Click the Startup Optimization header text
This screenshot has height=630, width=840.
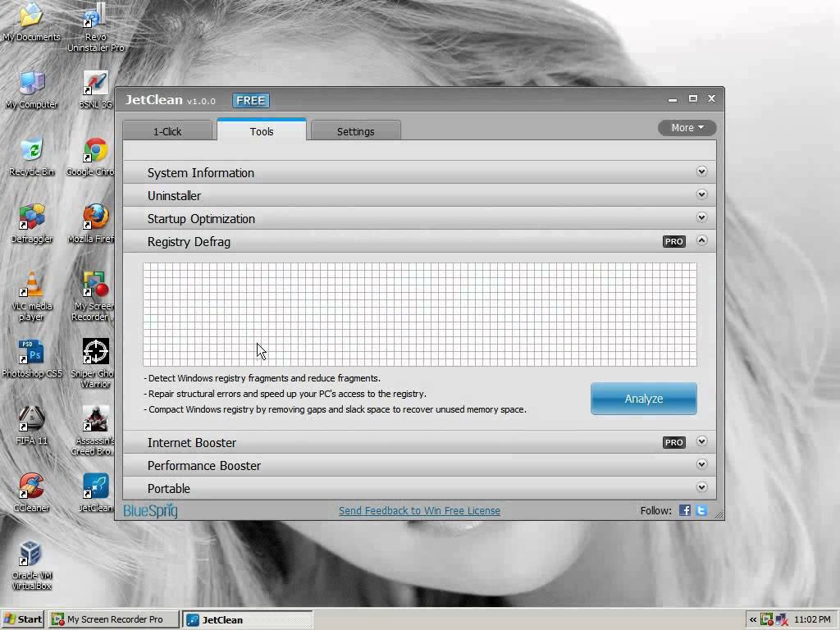(x=201, y=219)
